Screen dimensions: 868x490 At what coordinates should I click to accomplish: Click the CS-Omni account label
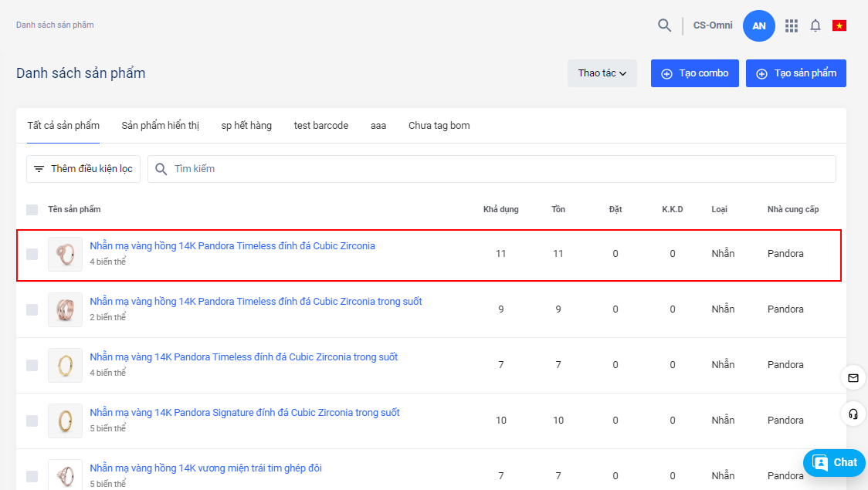point(713,25)
